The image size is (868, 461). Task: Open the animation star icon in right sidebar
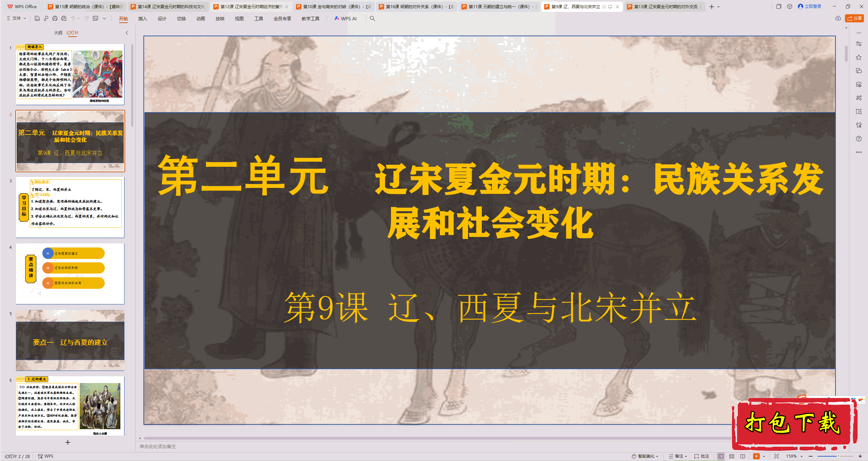pyautogui.click(x=859, y=57)
